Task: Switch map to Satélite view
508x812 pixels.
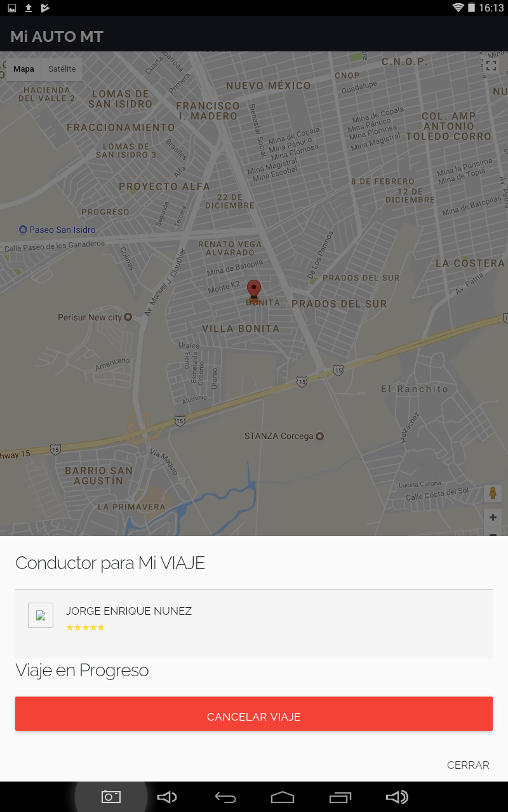Action: point(62,69)
